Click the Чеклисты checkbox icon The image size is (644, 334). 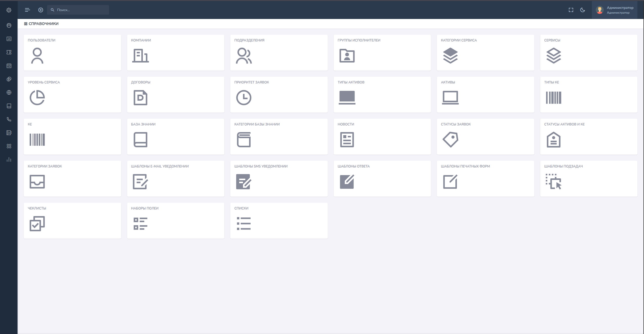pos(37,224)
